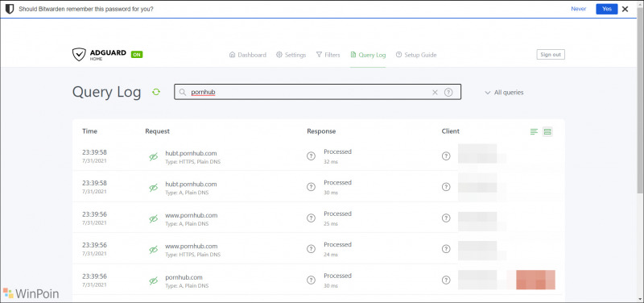Click the Bitwarden shield icon in the banner
644x303 pixels.
point(10,9)
